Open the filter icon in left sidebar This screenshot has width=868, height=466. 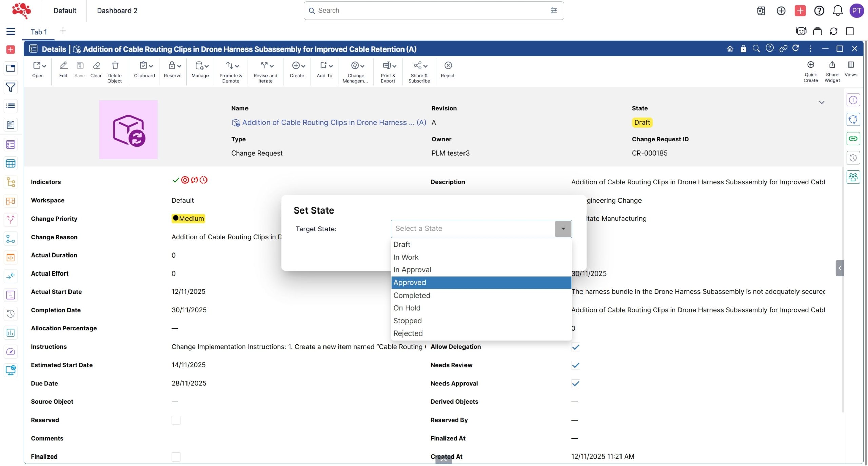point(11,87)
